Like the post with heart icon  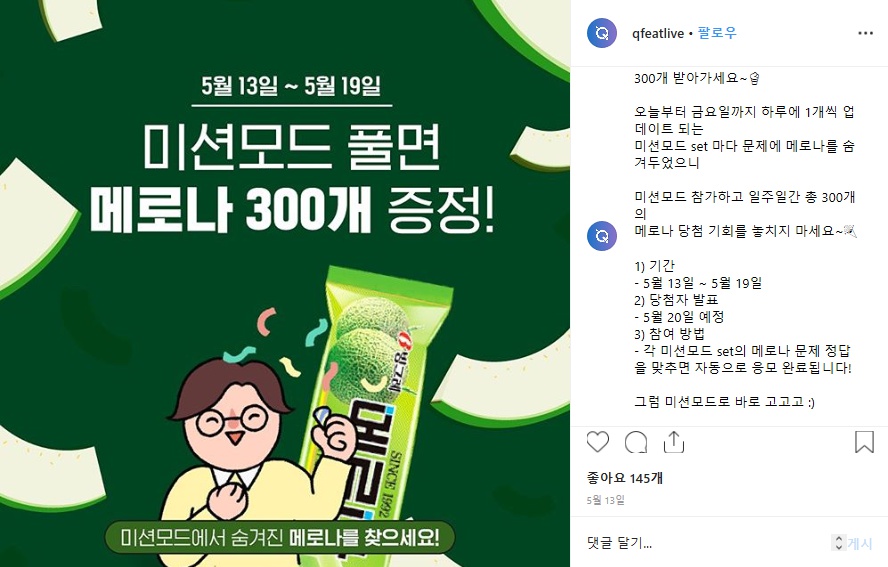[x=597, y=442]
